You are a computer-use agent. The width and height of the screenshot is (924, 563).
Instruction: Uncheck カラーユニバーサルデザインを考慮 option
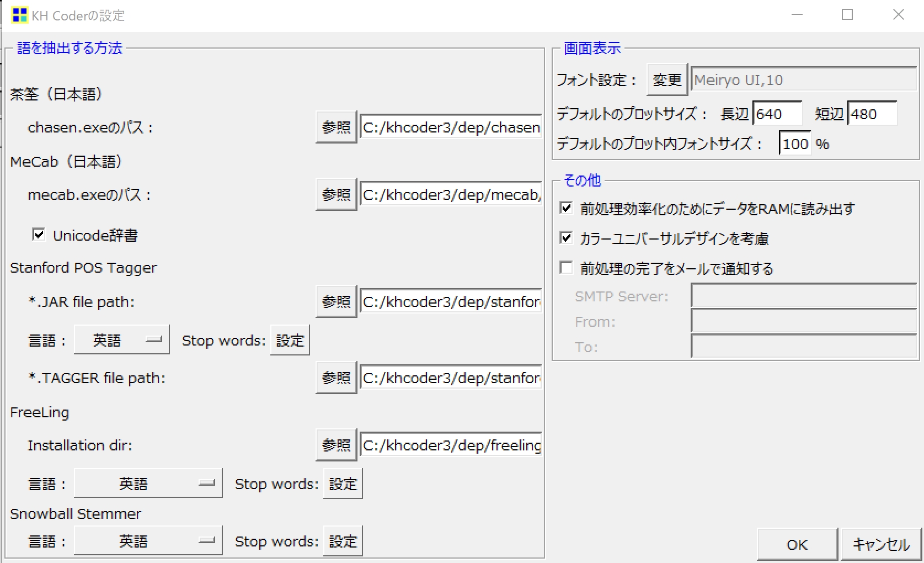click(x=566, y=238)
